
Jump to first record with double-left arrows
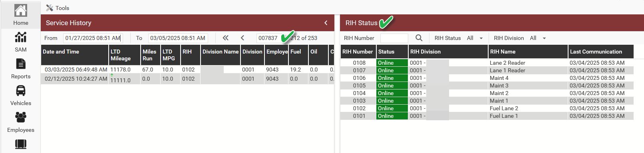tap(226, 38)
